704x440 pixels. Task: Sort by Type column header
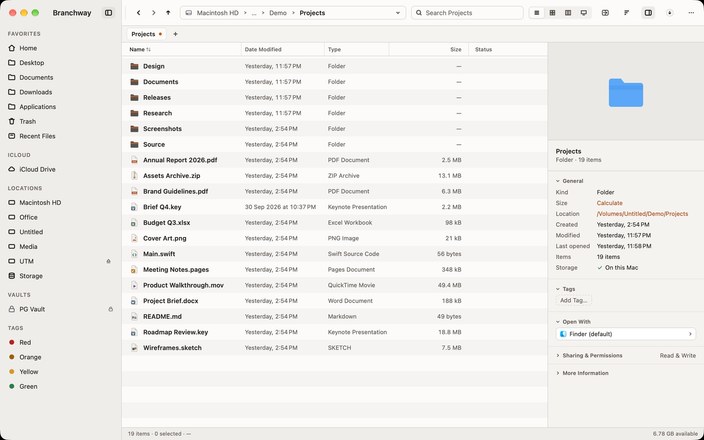356,49
